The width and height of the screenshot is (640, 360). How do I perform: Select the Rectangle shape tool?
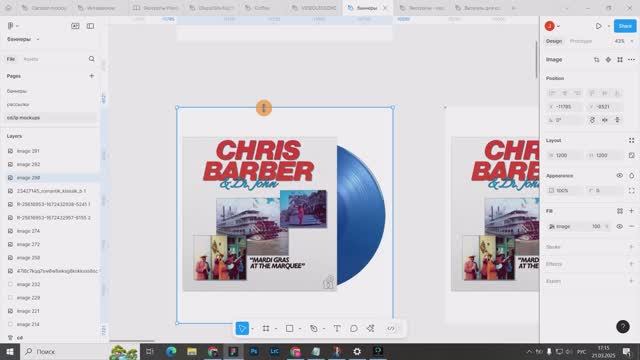[x=289, y=329]
